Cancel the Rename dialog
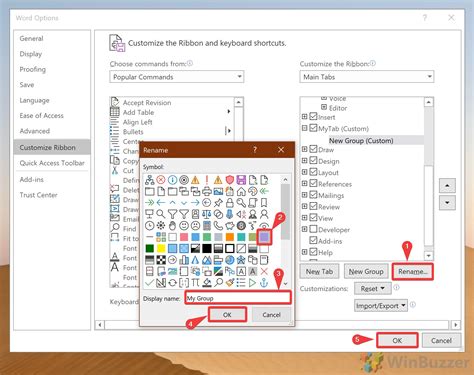The image size is (474, 375). point(271,314)
